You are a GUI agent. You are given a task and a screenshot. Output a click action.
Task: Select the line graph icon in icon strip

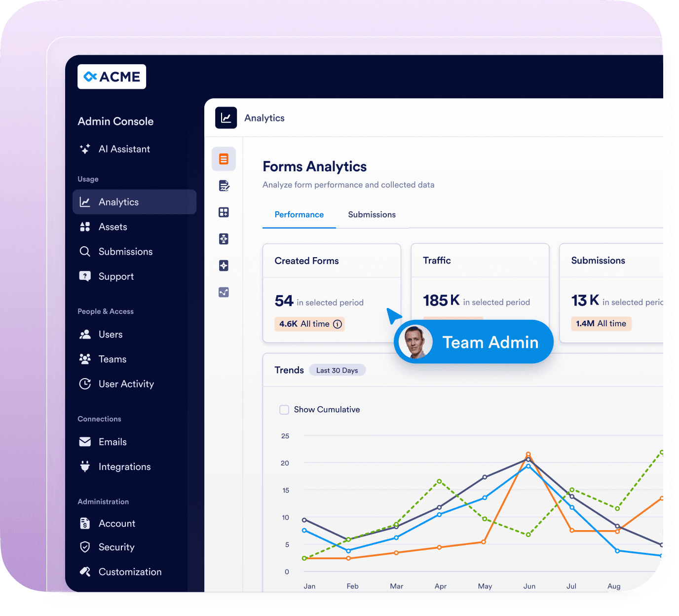pyautogui.click(x=224, y=292)
